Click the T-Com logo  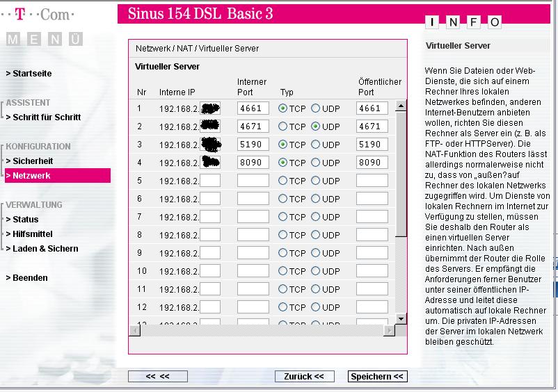[x=38, y=15]
